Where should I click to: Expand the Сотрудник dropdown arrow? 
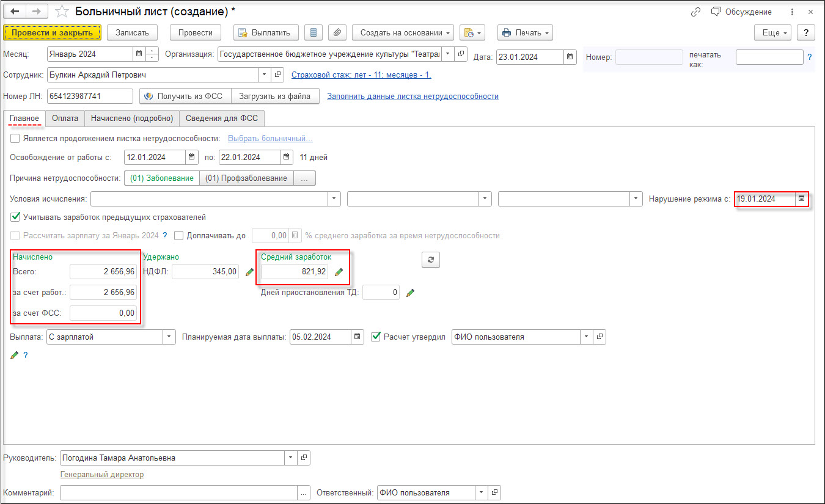pyautogui.click(x=265, y=75)
